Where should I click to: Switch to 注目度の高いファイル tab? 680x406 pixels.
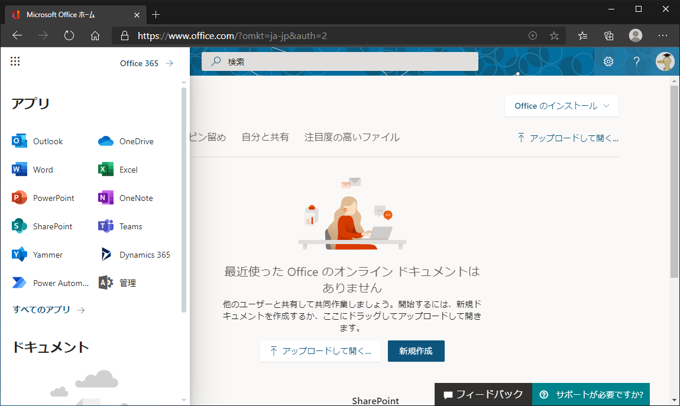click(352, 138)
